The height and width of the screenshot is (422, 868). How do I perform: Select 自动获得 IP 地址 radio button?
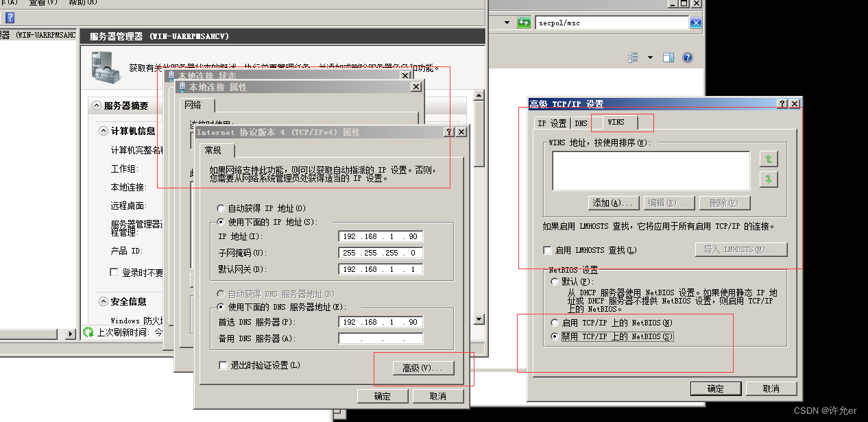coord(220,208)
